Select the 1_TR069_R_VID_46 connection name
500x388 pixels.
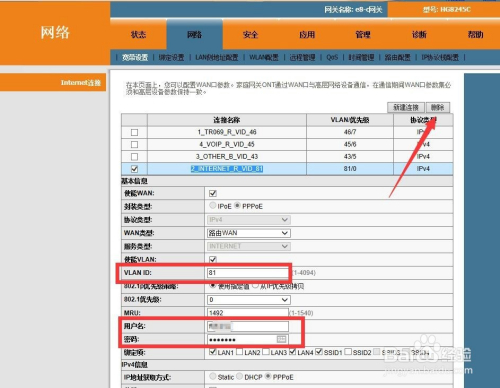(227, 132)
